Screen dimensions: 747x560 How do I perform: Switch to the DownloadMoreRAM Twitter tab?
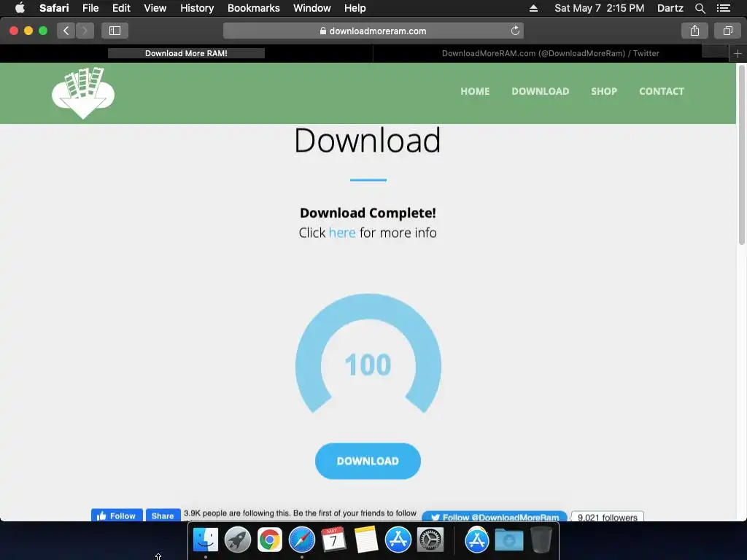coord(550,53)
